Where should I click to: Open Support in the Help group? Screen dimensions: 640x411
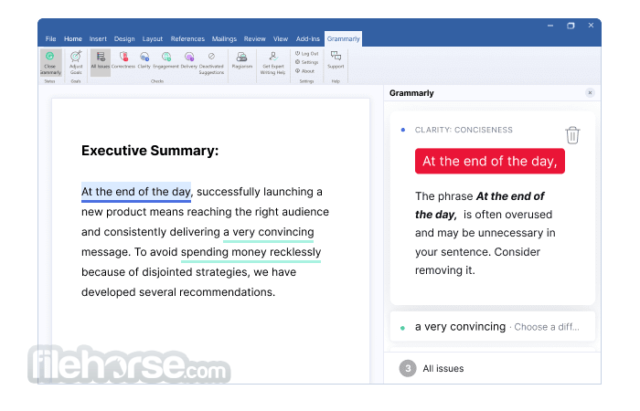pyautogui.click(x=336, y=60)
